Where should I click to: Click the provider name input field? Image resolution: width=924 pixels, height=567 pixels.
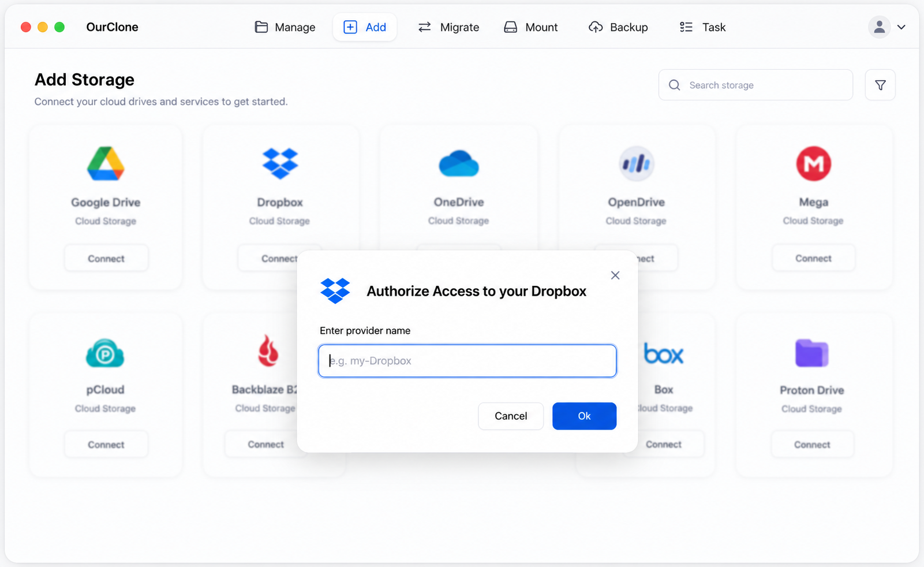467,361
